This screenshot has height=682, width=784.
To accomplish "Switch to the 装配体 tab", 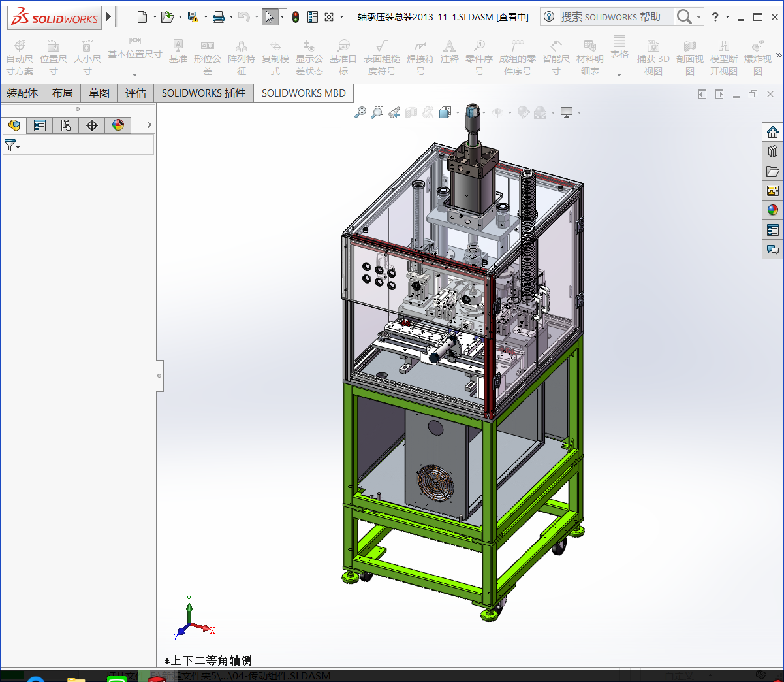I will point(22,93).
